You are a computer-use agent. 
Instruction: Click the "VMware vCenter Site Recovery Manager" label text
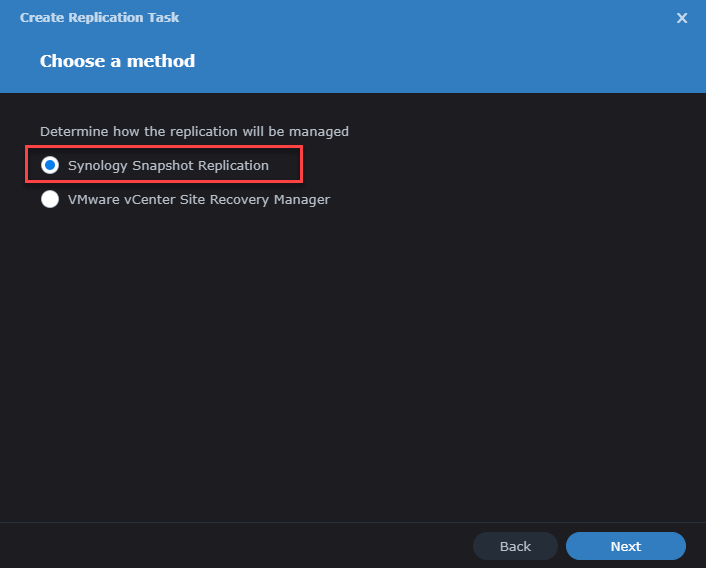click(x=198, y=199)
